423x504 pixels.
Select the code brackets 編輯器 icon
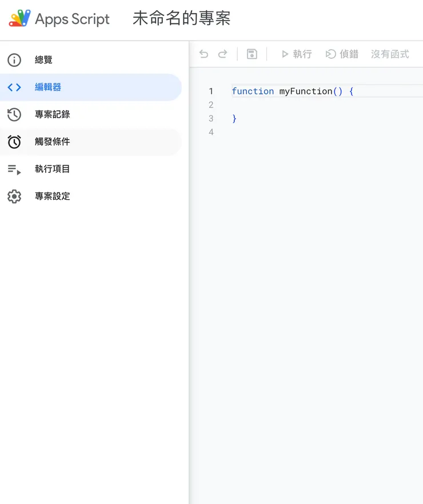pos(14,87)
